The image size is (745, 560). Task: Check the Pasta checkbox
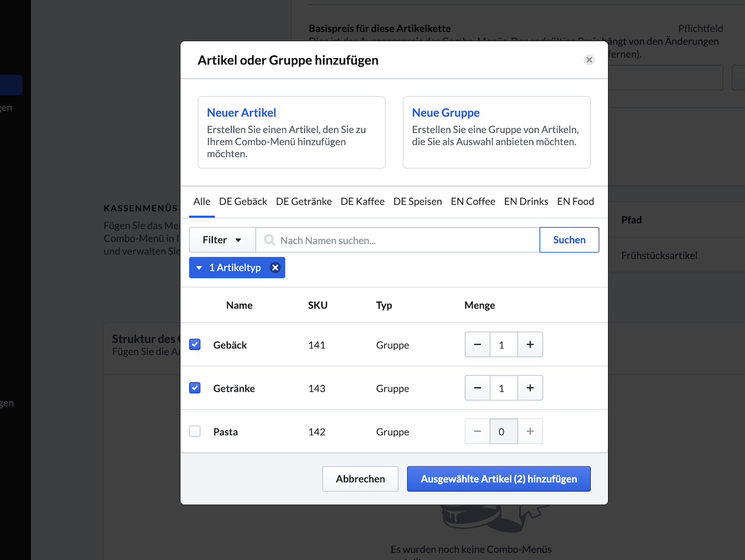pyautogui.click(x=195, y=431)
